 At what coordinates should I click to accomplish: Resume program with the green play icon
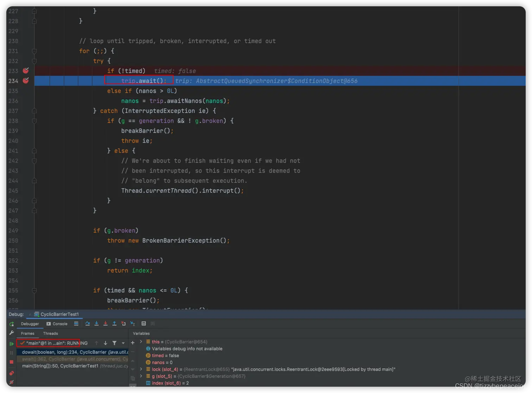tap(12, 343)
